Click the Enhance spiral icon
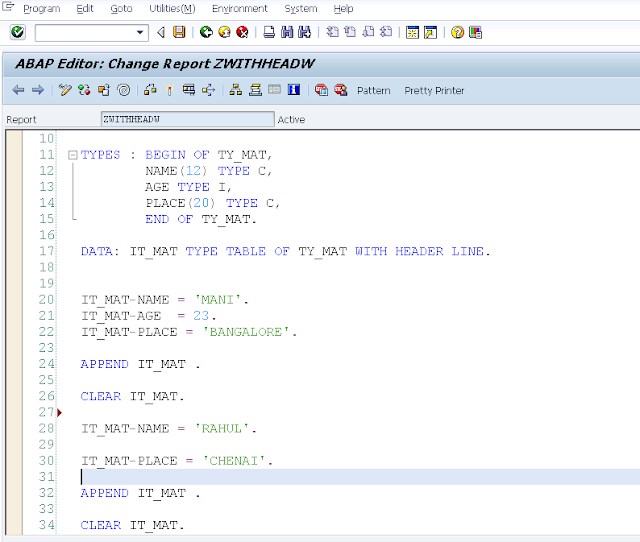Screen dimensions: 640x542 123,90
